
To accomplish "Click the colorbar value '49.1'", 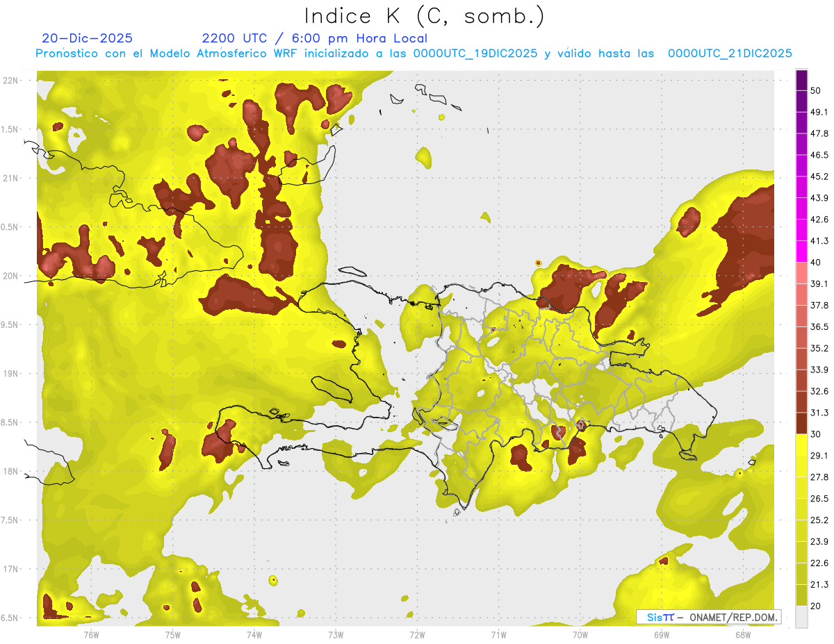I will point(819,112).
